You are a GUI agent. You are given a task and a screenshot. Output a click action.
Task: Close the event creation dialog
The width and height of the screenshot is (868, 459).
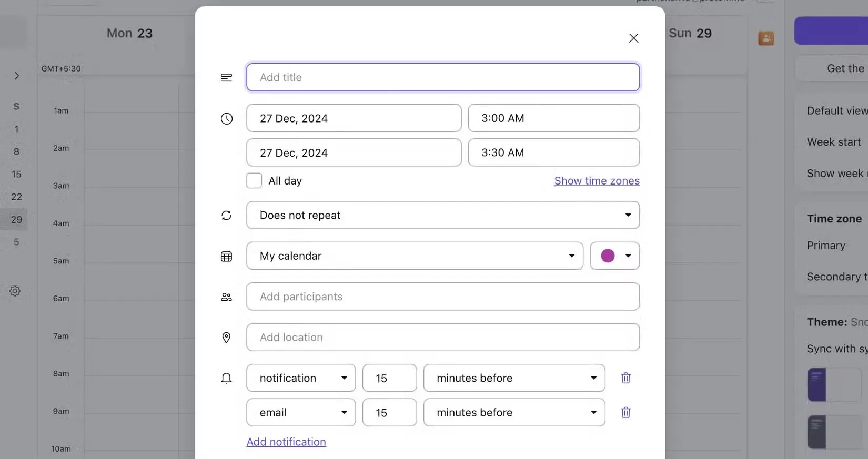tap(633, 38)
